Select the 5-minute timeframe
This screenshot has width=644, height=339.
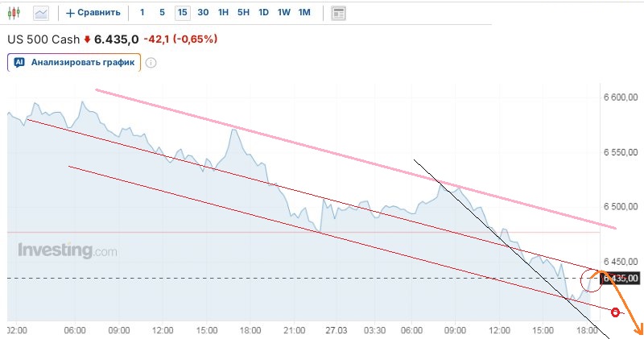162,13
